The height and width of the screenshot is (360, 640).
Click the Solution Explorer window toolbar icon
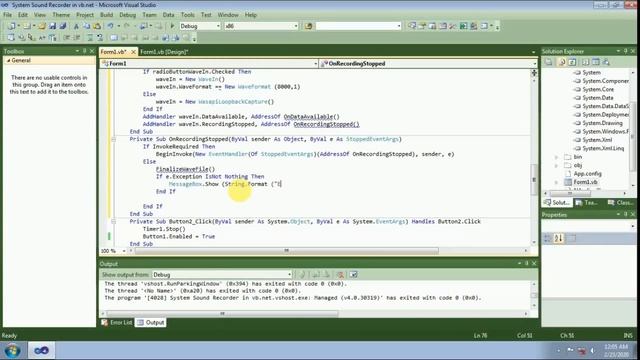412,26
